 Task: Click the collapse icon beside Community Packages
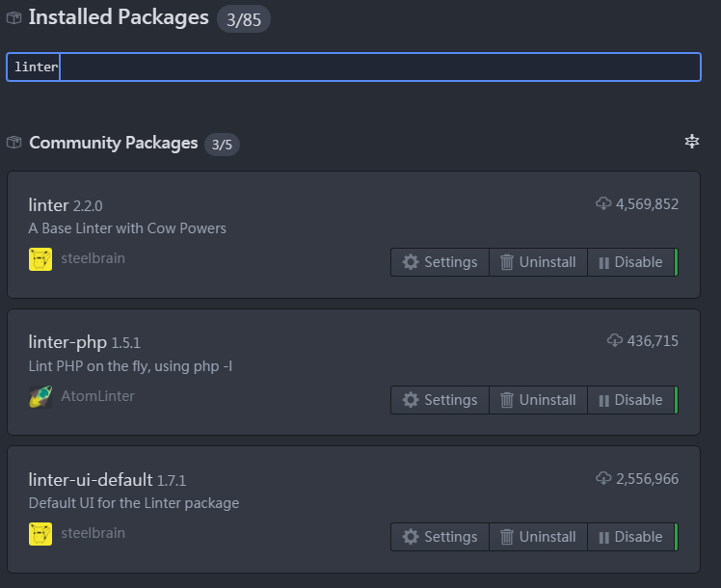click(691, 142)
